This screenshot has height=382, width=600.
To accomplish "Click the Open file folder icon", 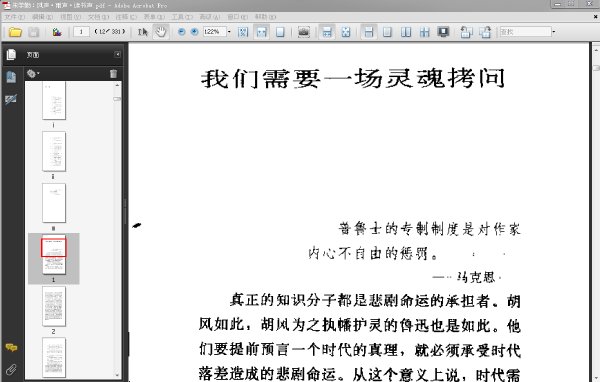I will pyautogui.click(x=15, y=32).
